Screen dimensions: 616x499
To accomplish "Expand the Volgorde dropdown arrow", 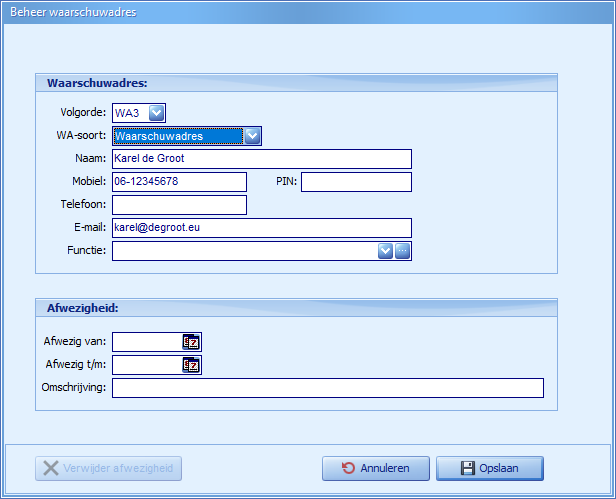I will pyautogui.click(x=156, y=113).
